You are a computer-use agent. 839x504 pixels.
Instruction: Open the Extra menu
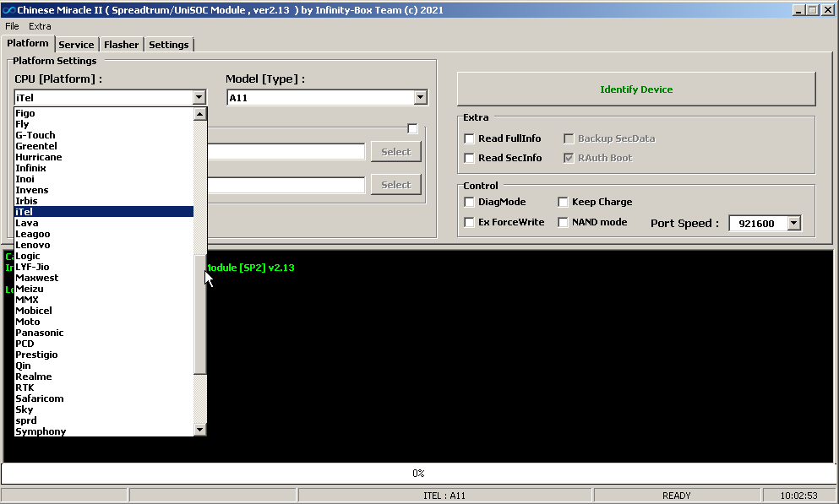point(40,26)
